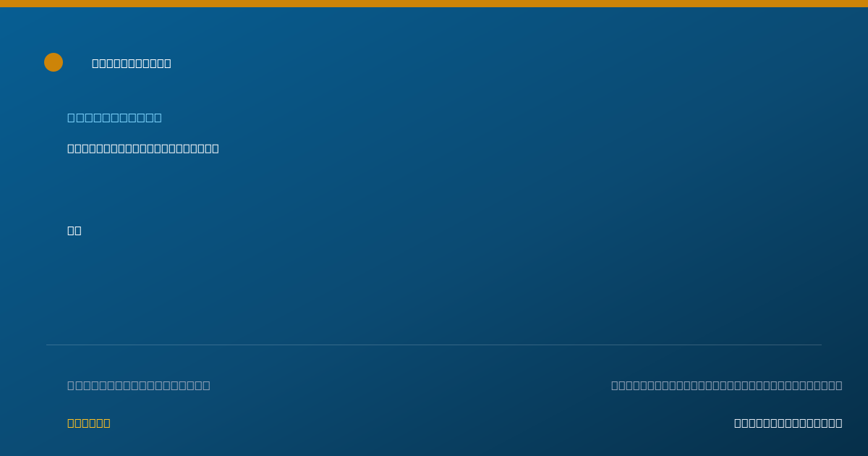
Task: Tap the round orange brand mark
Action: [x=54, y=62]
